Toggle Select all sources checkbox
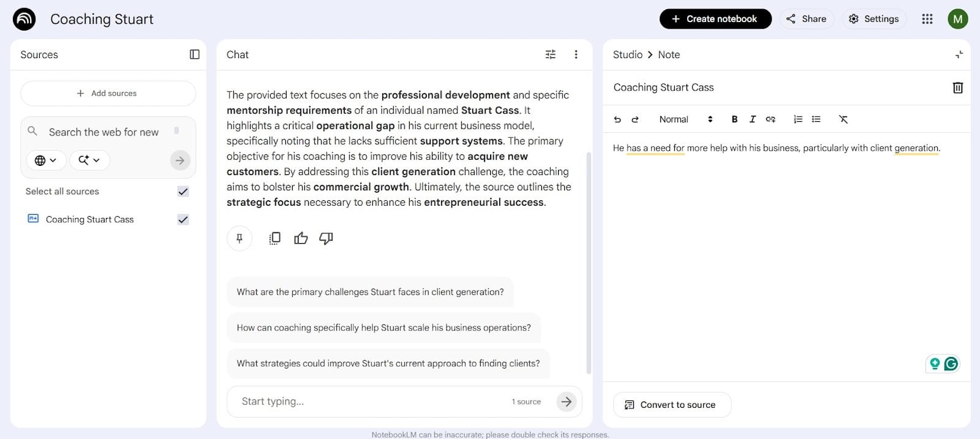Image resolution: width=980 pixels, height=439 pixels. tap(183, 191)
